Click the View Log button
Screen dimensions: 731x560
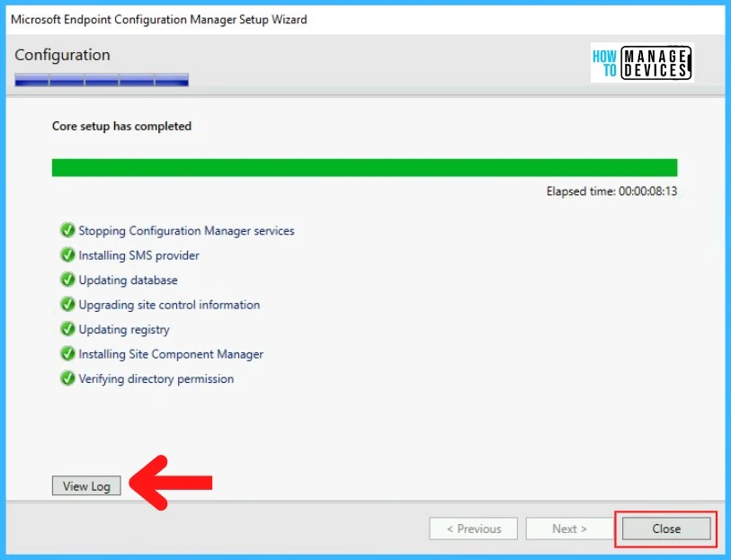tap(86, 486)
